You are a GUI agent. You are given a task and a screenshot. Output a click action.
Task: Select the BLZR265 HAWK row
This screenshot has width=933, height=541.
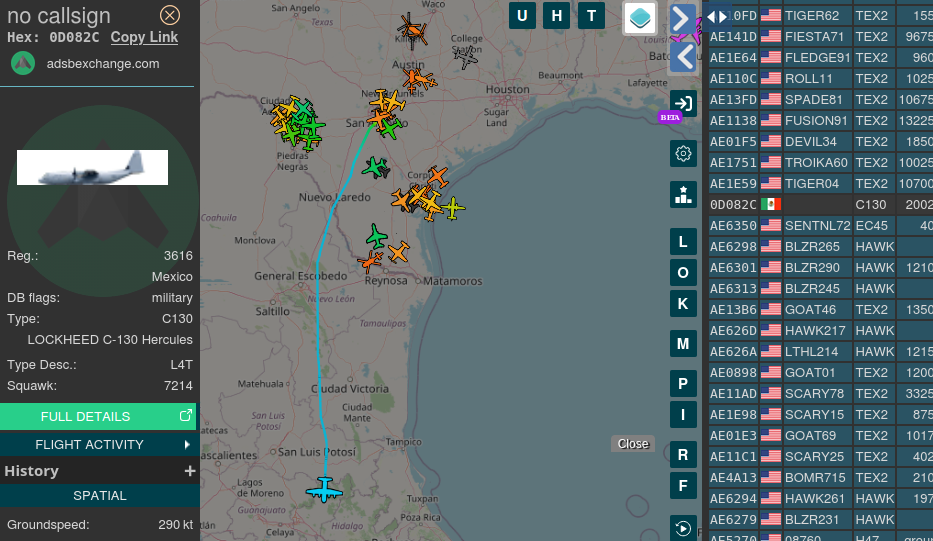[x=821, y=246]
